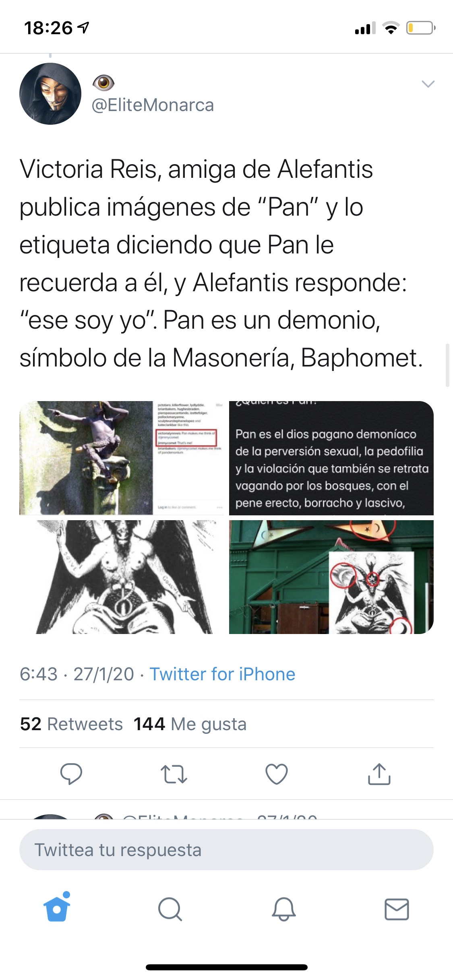
Task: Tap the retweet arrows icon
Action: [x=174, y=774]
